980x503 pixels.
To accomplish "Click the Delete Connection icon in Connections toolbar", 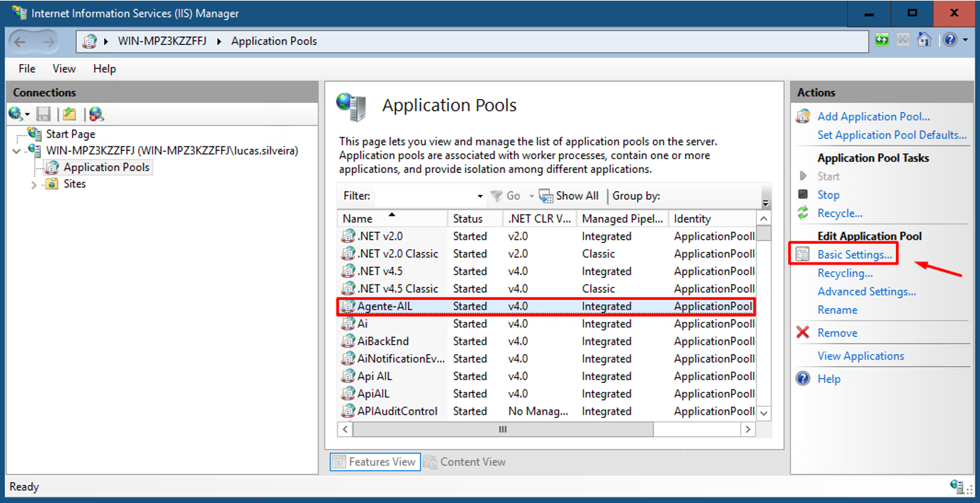I will click(x=96, y=114).
